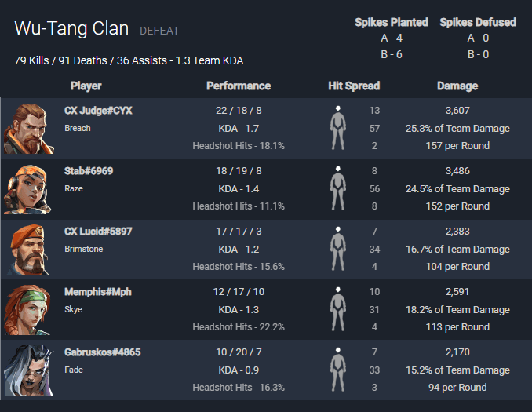532x412 pixels.
Task: Click the Wu-Tang Clan team title
Action: point(71,28)
